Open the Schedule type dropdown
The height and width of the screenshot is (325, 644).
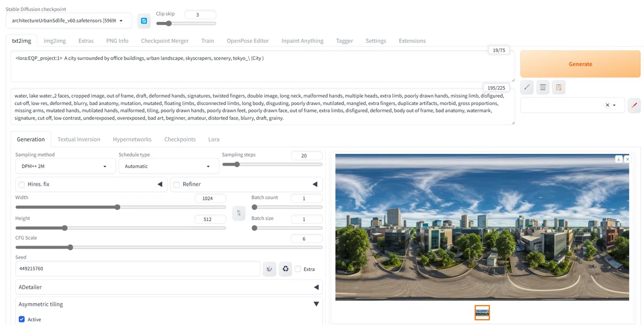pos(169,166)
